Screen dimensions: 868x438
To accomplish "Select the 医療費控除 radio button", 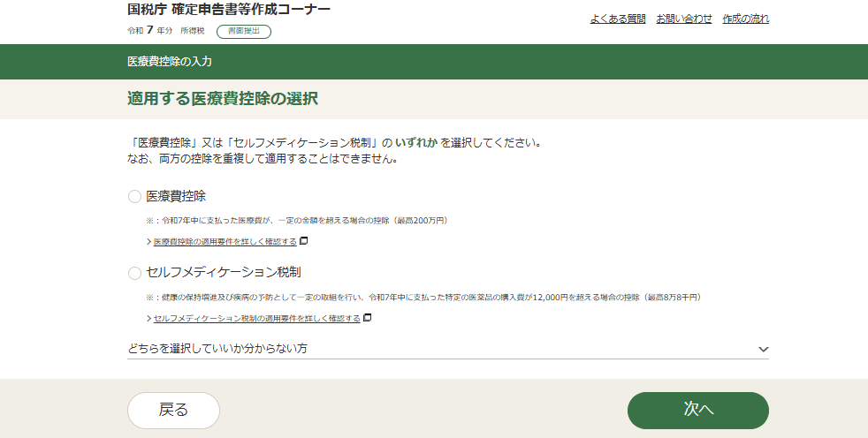I will point(134,196).
